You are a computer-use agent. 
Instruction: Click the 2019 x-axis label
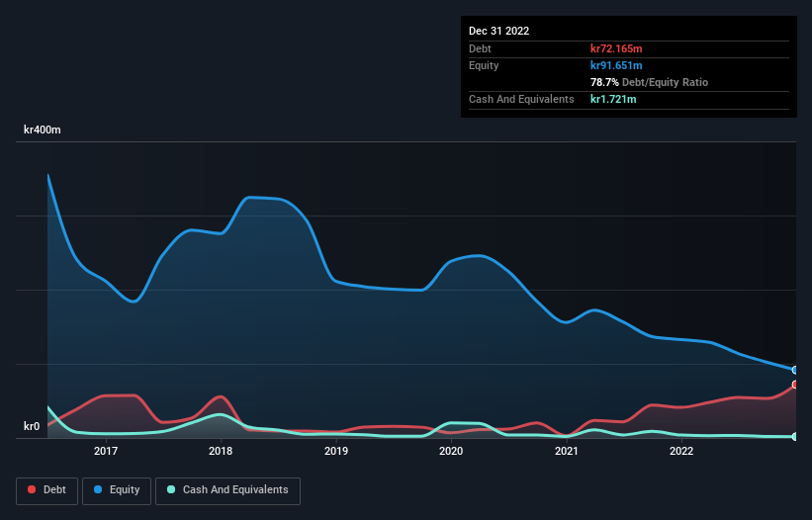(x=336, y=451)
